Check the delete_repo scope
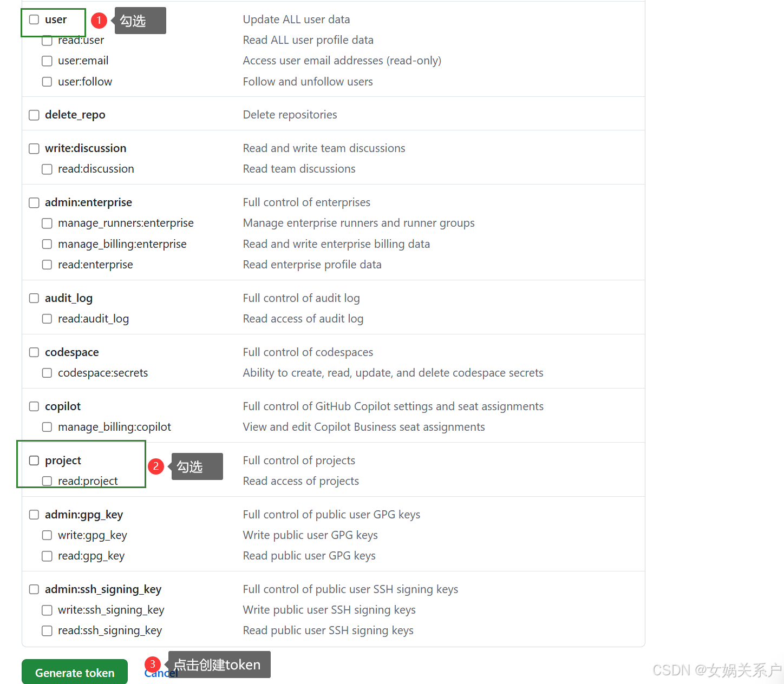The height and width of the screenshot is (684, 784). (x=34, y=115)
